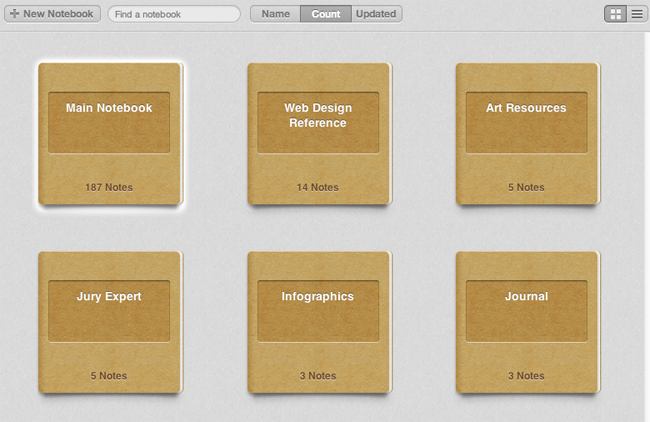Open the Web Design Reference notebook title
Image resolution: width=650 pixels, height=422 pixels.
[318, 115]
